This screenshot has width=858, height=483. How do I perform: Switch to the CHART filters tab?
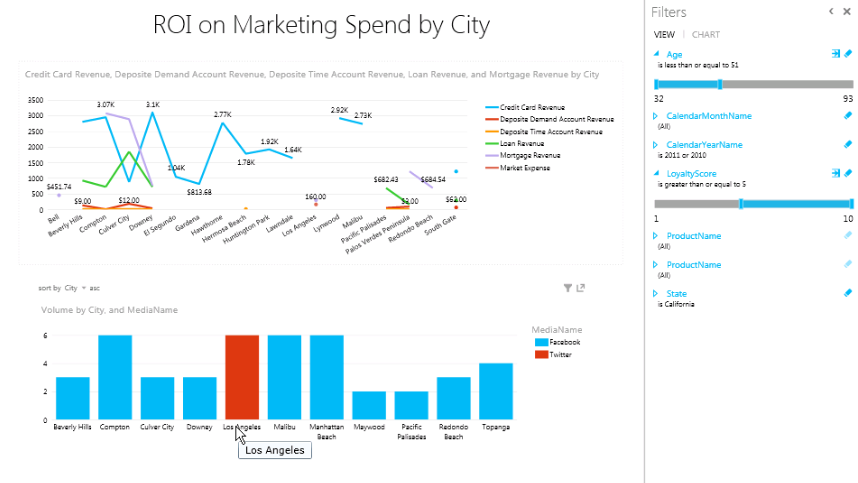coord(706,35)
